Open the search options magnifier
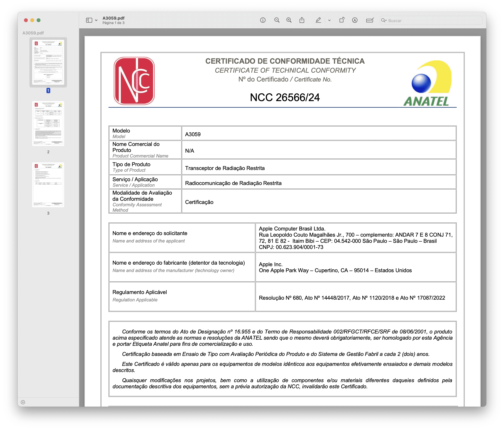 (384, 20)
